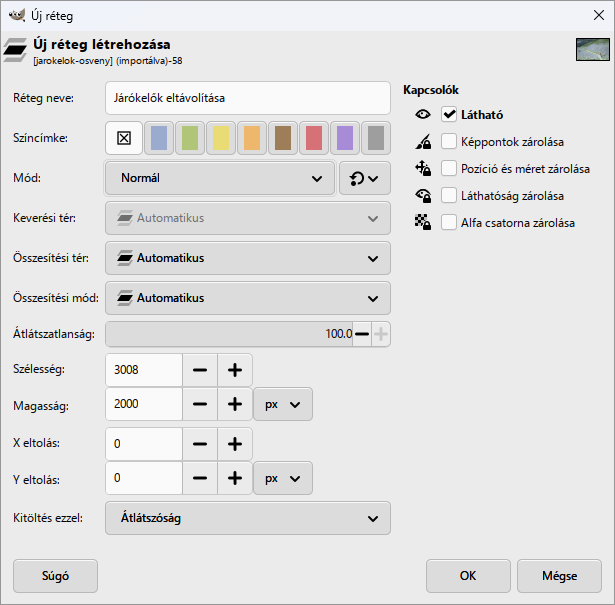Enable Pozíció és méret zárolása checkbox
Image resolution: width=615 pixels, height=605 pixels.
(x=449, y=169)
